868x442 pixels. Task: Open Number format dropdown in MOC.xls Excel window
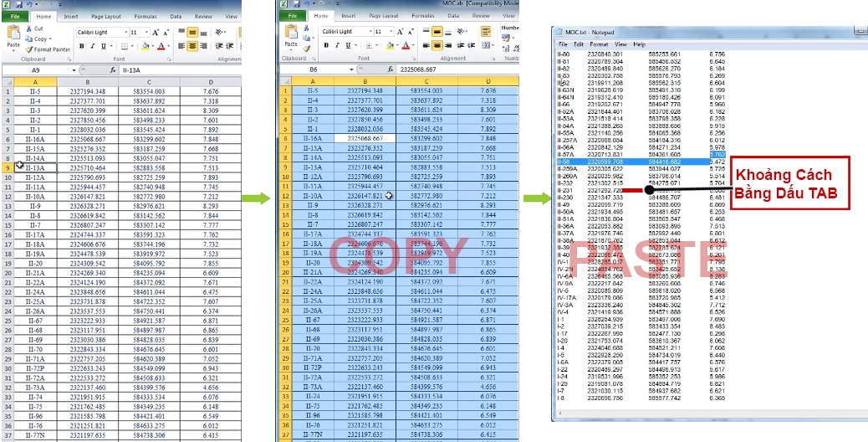[x=510, y=28]
